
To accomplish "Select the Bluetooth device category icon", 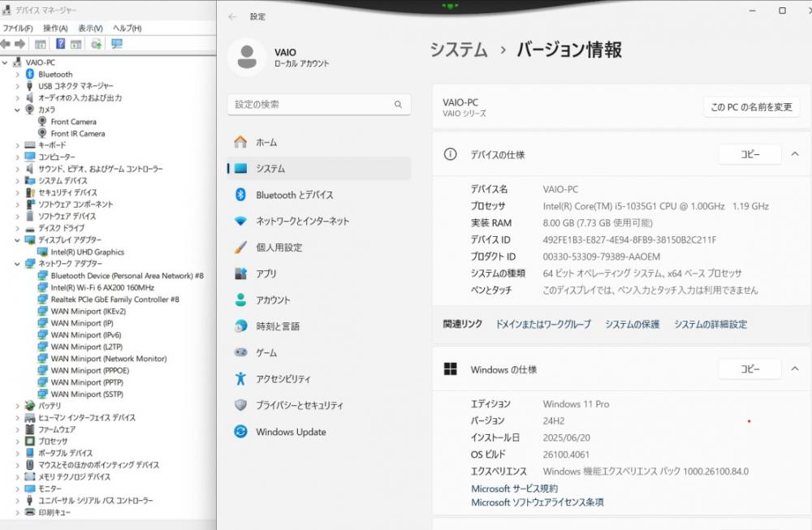I will tap(30, 74).
